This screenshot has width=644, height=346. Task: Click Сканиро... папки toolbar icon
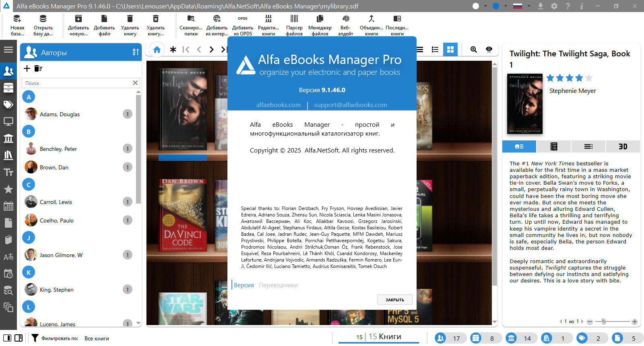(191, 25)
